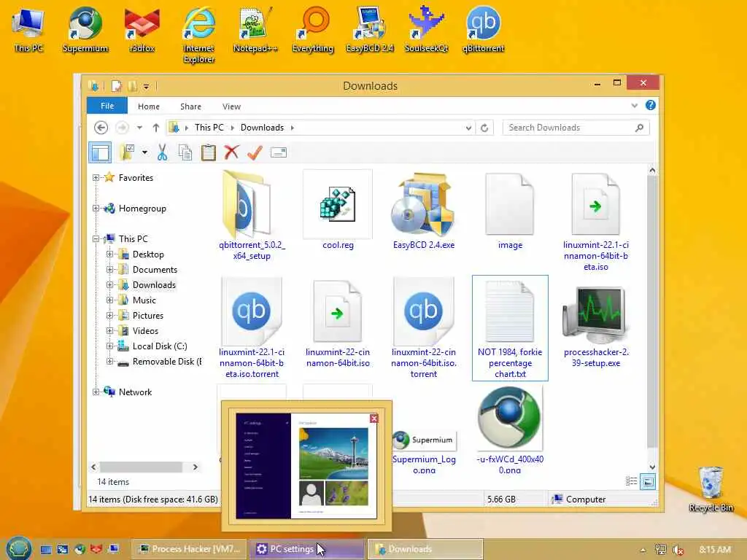Screen dimensions: 747x560
Task: Switch to Details view layout button
Action: click(x=631, y=481)
